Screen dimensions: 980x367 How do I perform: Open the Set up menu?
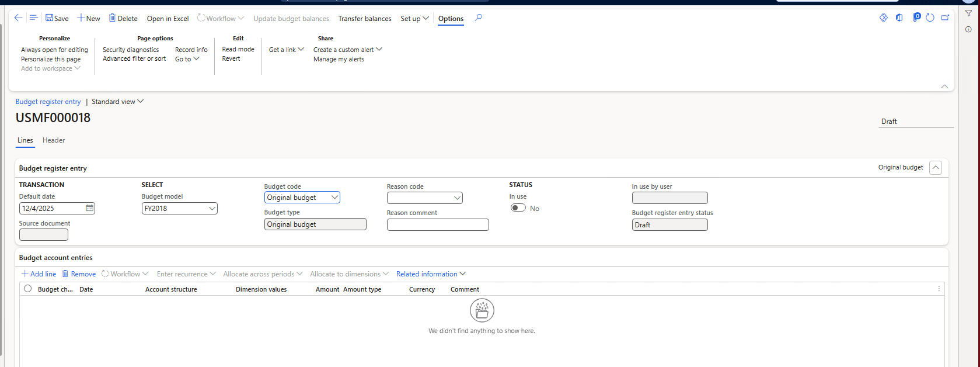coord(414,19)
